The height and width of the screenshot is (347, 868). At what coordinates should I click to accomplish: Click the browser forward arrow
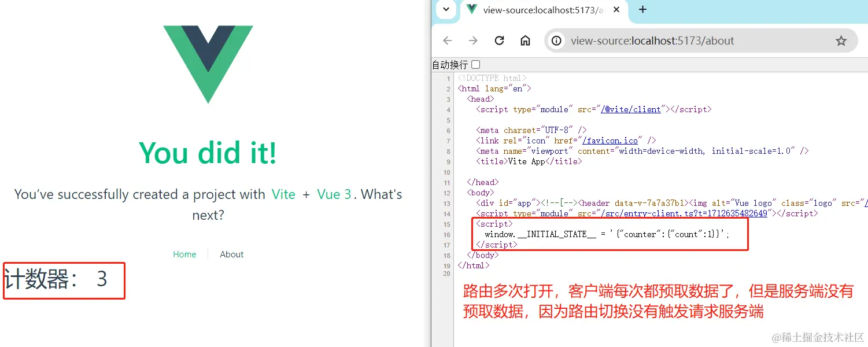[473, 40]
